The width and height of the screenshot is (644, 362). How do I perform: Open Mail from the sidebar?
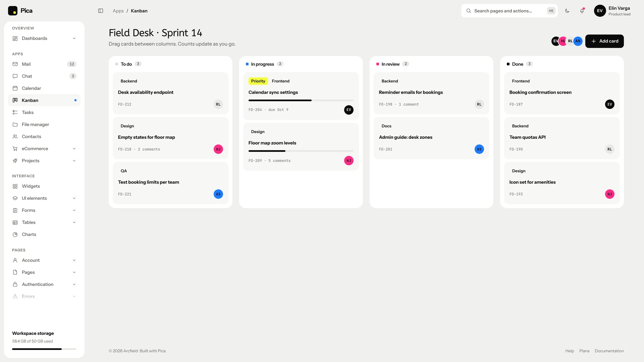coord(44,64)
